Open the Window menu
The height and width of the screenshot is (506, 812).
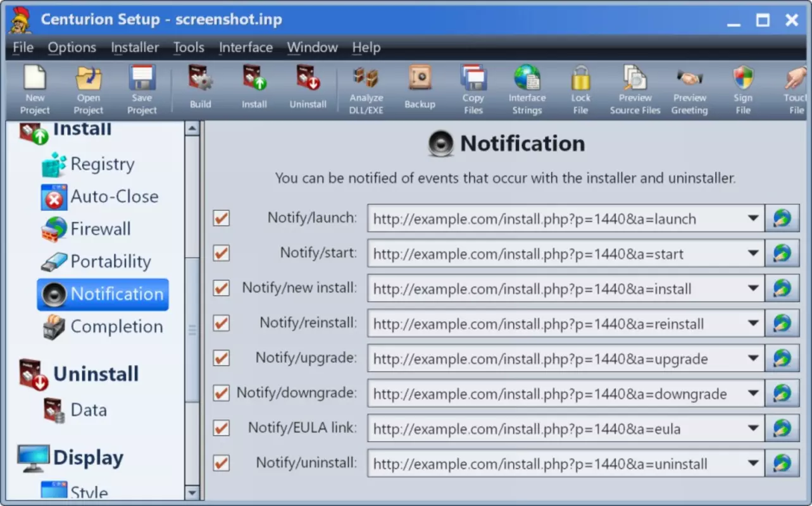click(312, 47)
